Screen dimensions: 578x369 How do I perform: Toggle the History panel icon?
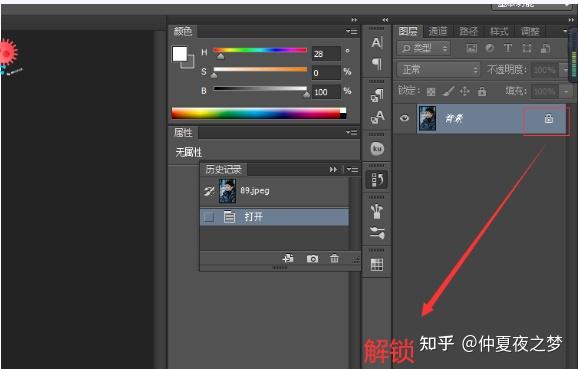[377, 180]
